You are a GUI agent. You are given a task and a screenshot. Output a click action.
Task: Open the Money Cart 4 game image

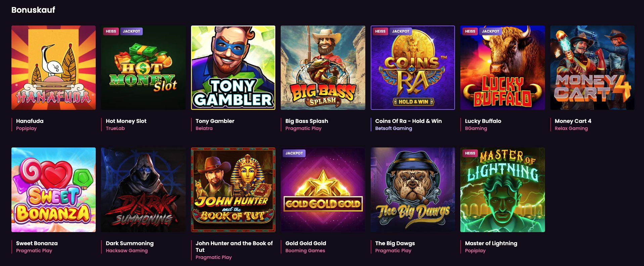click(x=592, y=68)
